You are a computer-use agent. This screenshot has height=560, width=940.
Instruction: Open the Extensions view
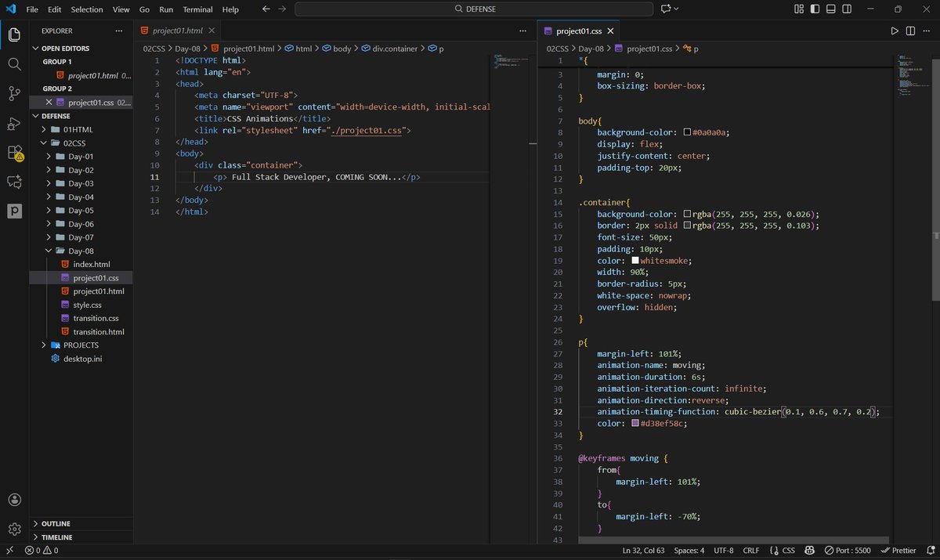tap(14, 153)
